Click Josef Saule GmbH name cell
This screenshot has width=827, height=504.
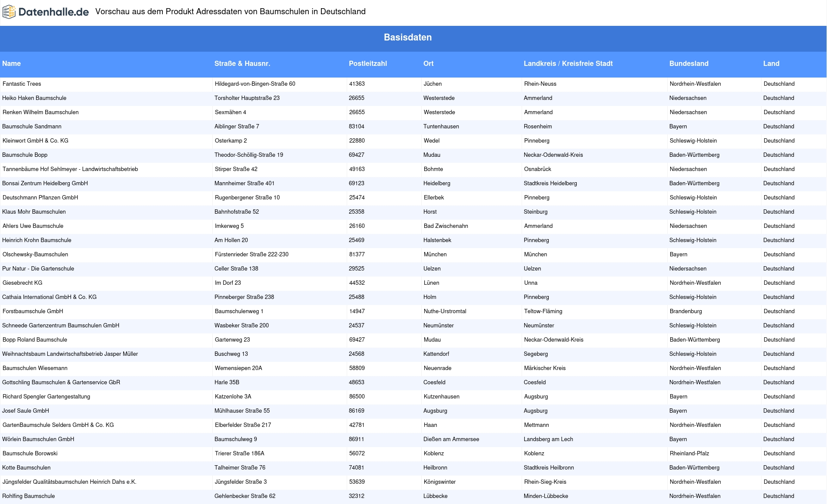pos(26,411)
